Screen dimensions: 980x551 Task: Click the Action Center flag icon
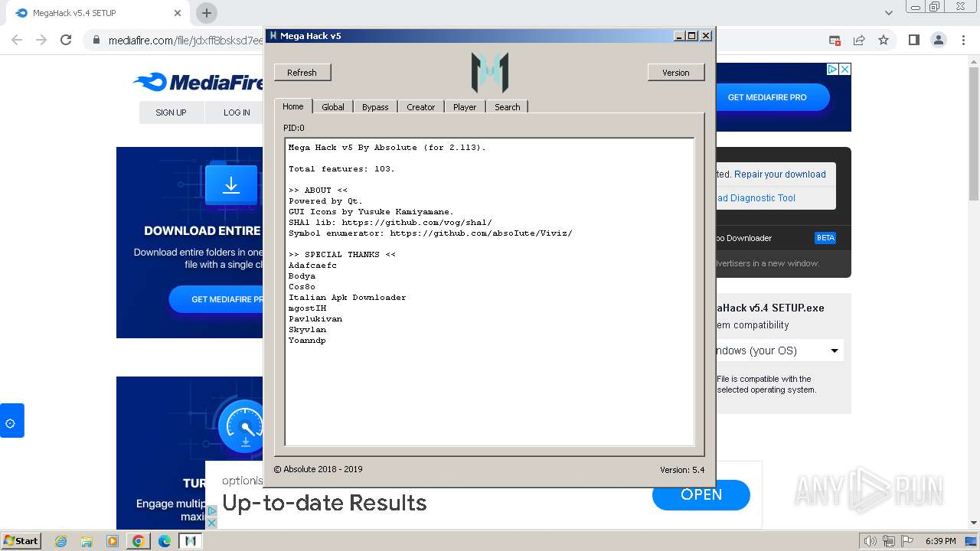[907, 541]
